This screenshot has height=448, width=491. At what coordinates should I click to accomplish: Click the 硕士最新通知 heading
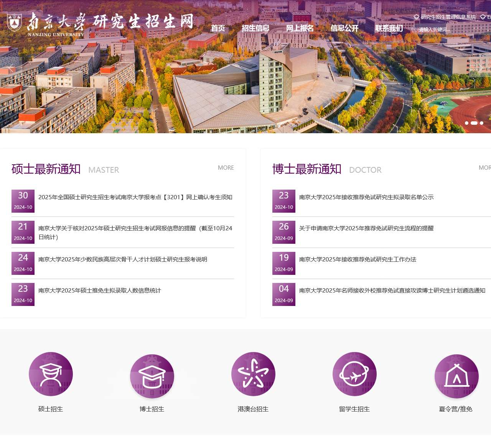(46, 169)
